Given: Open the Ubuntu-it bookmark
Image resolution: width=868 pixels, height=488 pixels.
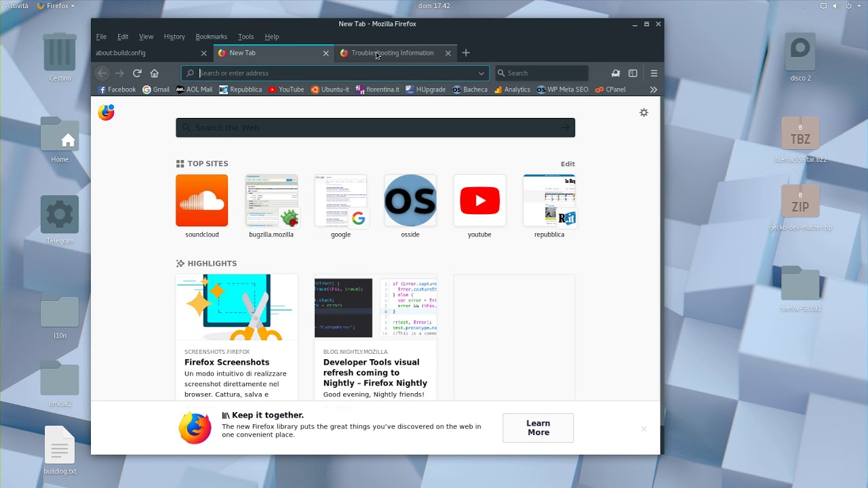Looking at the screenshot, I should click(x=330, y=89).
